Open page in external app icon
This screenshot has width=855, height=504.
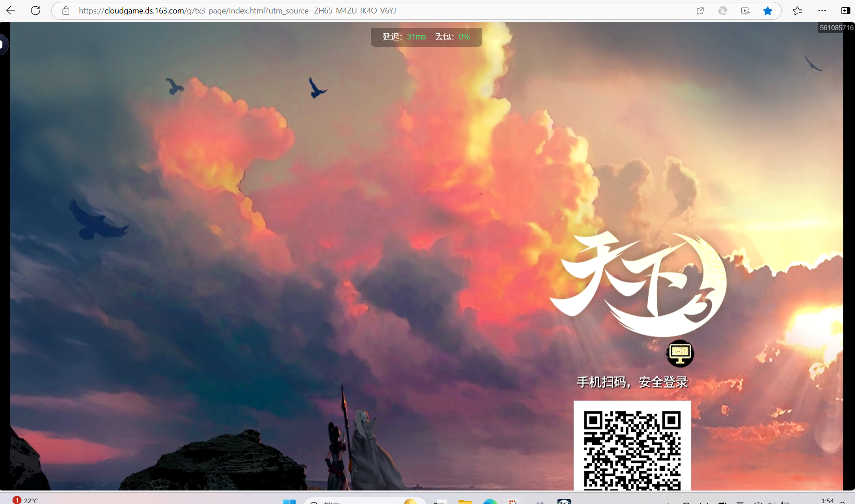click(x=700, y=11)
